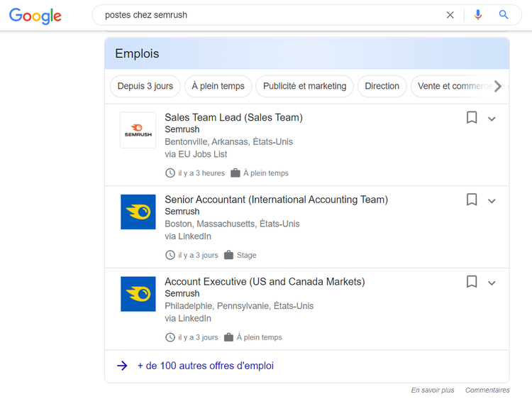532x404 pixels.
Task: Bookmark the Sales Team Lead job
Action: 472,117
